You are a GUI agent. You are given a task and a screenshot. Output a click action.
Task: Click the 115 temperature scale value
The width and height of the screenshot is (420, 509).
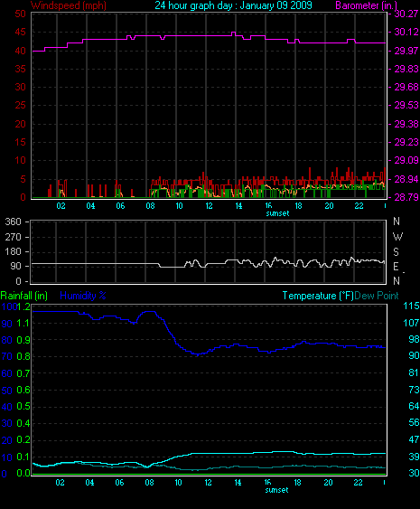(x=411, y=306)
